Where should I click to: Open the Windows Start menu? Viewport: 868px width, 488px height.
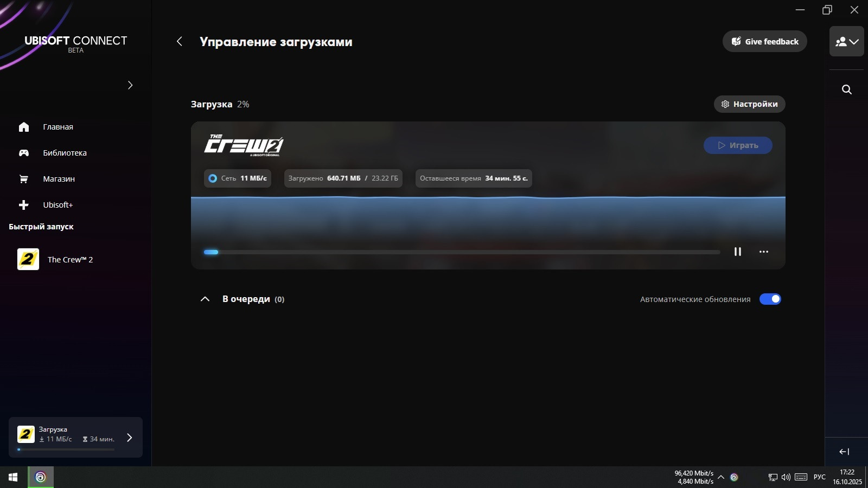pyautogui.click(x=13, y=477)
